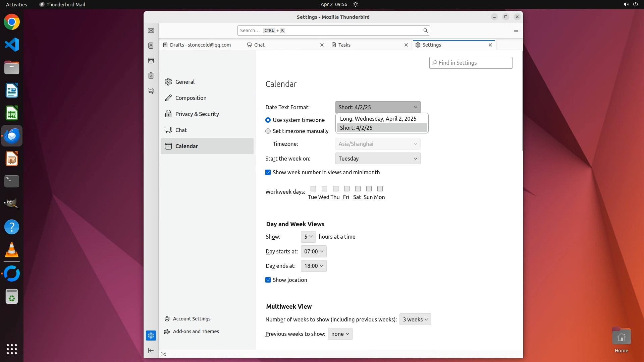Open Add-ons and Themes
Image resolution: width=644 pixels, height=362 pixels.
point(196,331)
